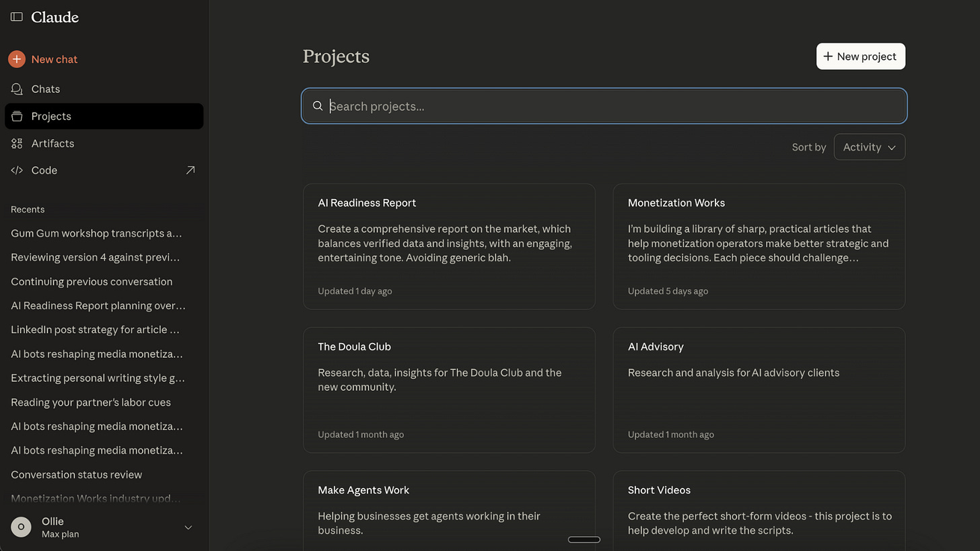The image size is (980, 551).
Task: Click the external arrow icon beside Code
Action: coord(190,170)
